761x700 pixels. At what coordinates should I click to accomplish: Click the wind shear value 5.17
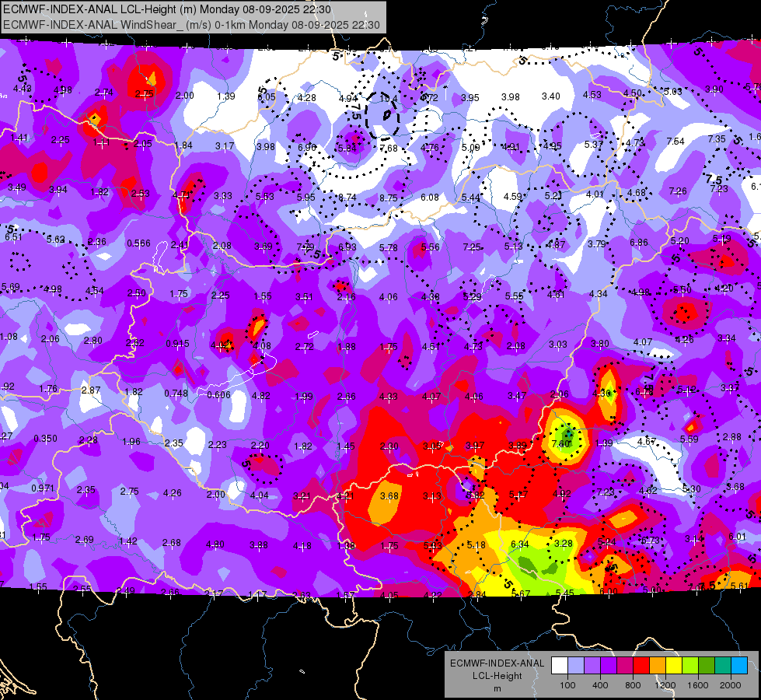coord(518,495)
